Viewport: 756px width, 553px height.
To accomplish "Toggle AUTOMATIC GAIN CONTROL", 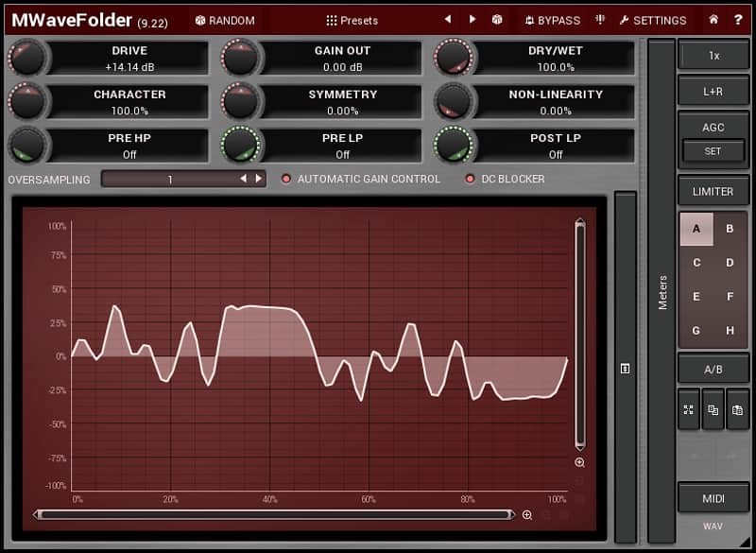I will (x=361, y=179).
